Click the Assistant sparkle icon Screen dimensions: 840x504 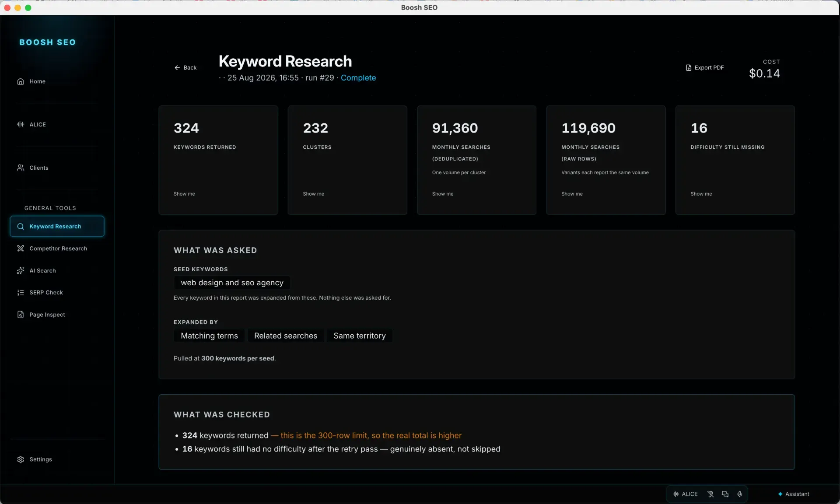pos(780,494)
